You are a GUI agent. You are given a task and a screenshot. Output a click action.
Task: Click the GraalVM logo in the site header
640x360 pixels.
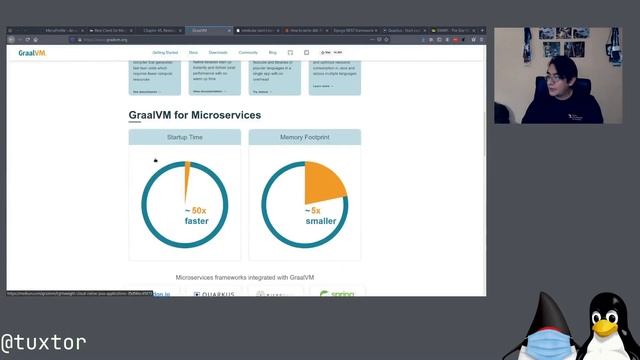tap(32, 53)
